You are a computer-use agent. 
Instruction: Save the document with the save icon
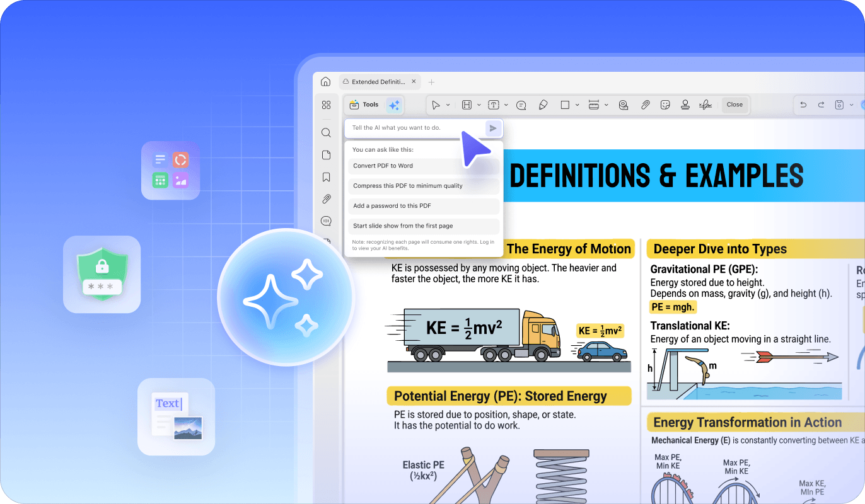click(x=839, y=105)
